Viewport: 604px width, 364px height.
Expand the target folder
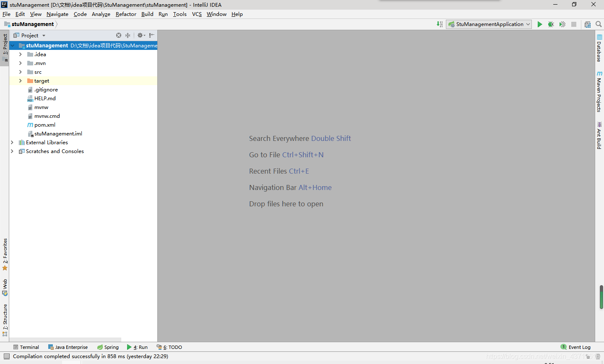(20, 81)
